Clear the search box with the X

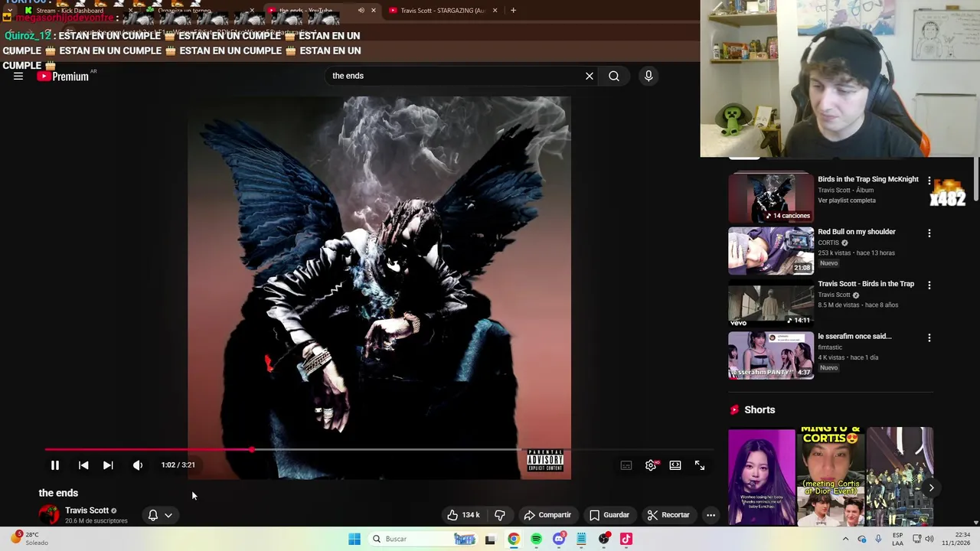coord(590,76)
